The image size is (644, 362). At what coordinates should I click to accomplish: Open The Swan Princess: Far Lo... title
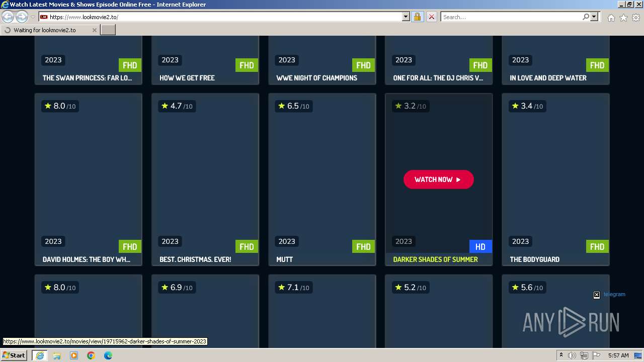(x=87, y=78)
